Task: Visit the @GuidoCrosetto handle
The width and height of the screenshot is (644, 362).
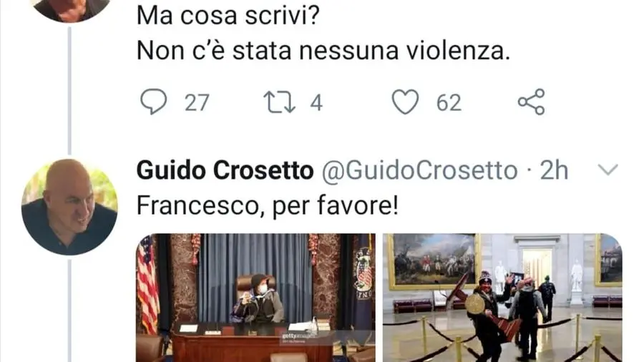Action: [419, 170]
